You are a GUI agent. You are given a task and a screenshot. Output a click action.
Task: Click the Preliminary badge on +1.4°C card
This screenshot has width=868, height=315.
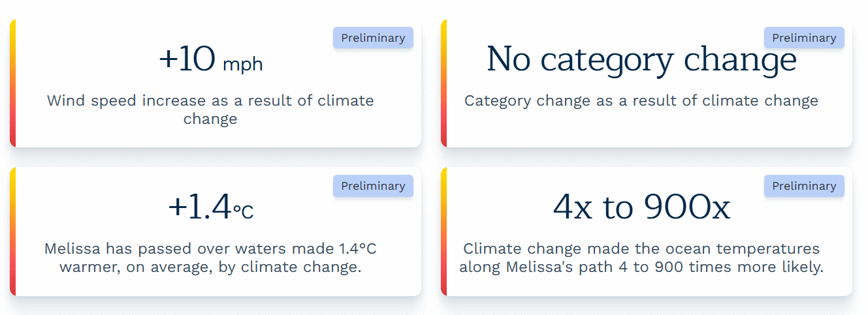click(373, 186)
